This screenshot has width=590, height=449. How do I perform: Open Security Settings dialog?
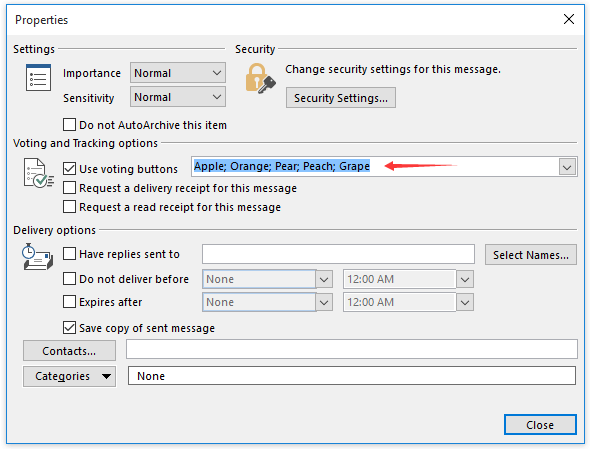tap(341, 98)
